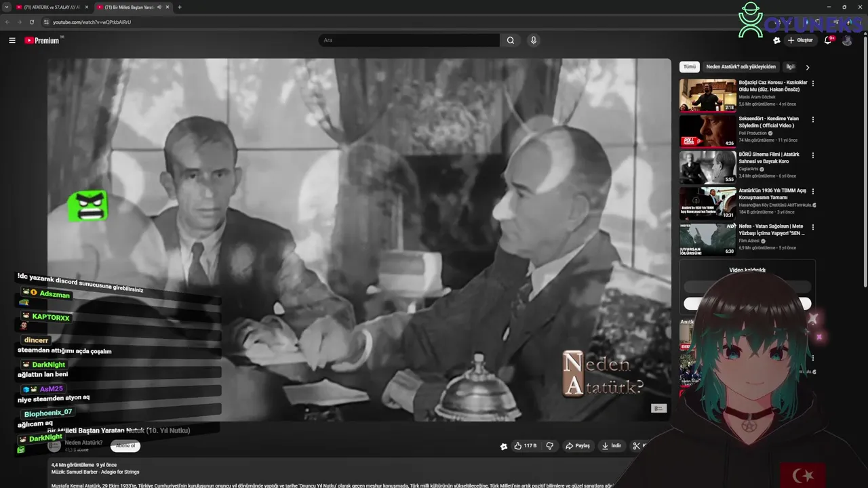The height and width of the screenshot is (488, 868).
Task: Select the Tümü filter chip
Action: [690, 67]
